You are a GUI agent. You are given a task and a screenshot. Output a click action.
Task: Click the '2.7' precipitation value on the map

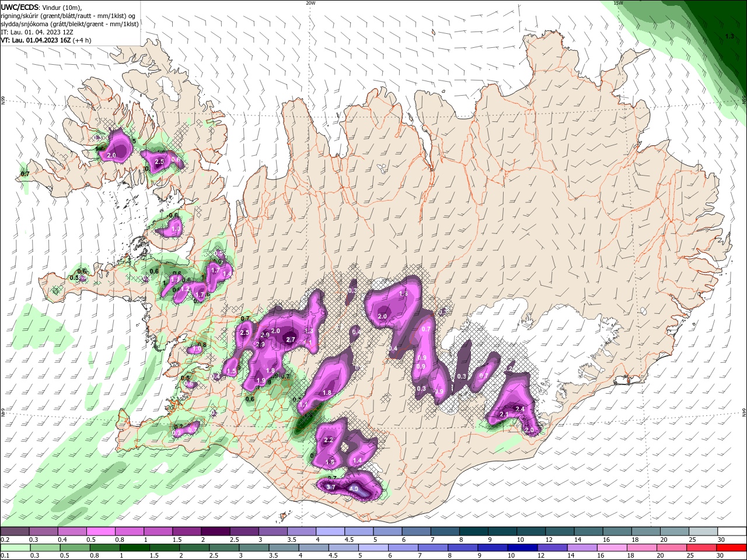(291, 339)
